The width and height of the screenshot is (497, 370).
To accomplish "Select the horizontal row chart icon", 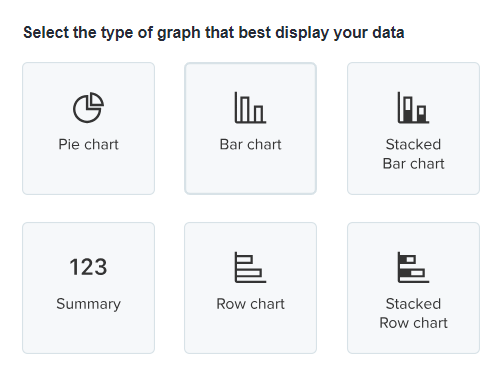I will (x=250, y=267).
